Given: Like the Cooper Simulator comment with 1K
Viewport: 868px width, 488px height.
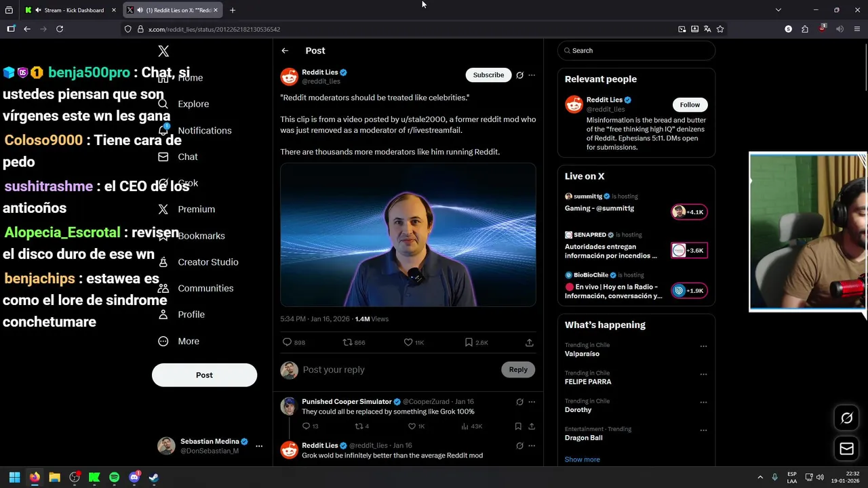Looking at the screenshot, I should click(416, 426).
